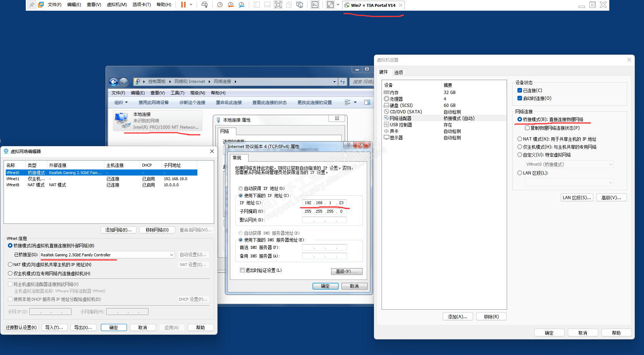Pause the virtual machine with the orange button
This screenshot has height=355, width=644.
click(183, 5)
